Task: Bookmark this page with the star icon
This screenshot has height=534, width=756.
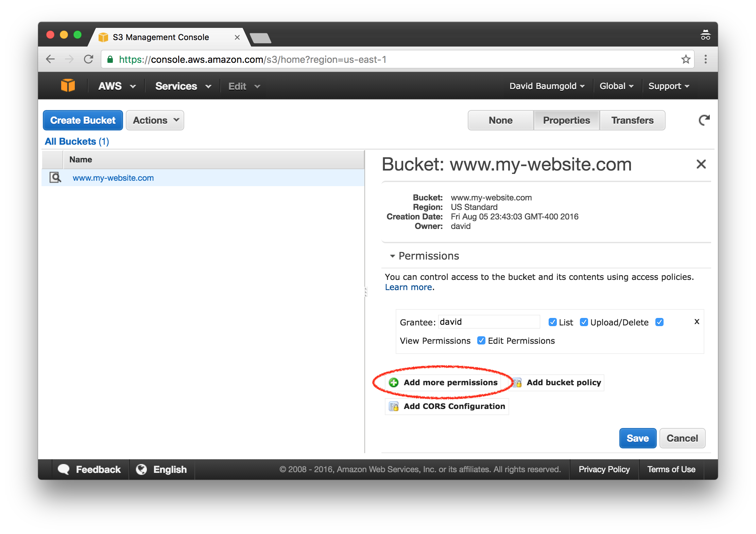Action: click(x=686, y=59)
